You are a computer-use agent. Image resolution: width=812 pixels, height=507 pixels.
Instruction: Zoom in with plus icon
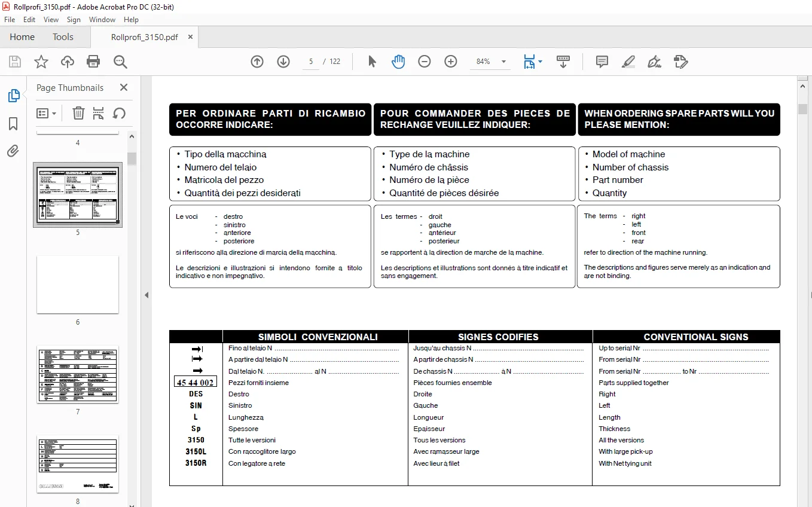tap(451, 62)
